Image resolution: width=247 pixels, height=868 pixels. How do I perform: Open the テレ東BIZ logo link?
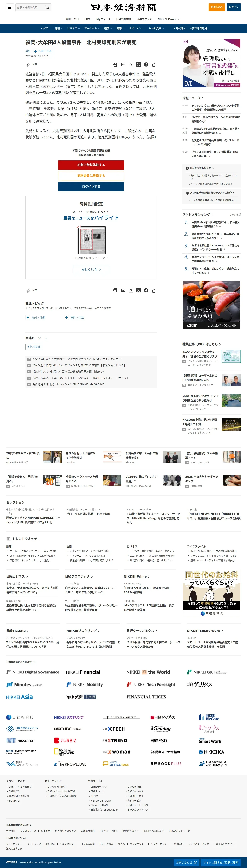(x=65, y=741)
